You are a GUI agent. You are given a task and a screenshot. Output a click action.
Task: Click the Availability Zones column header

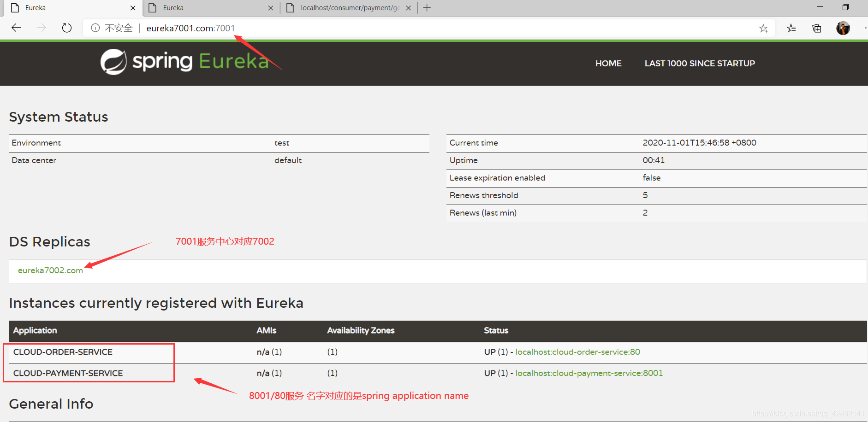[x=361, y=330]
